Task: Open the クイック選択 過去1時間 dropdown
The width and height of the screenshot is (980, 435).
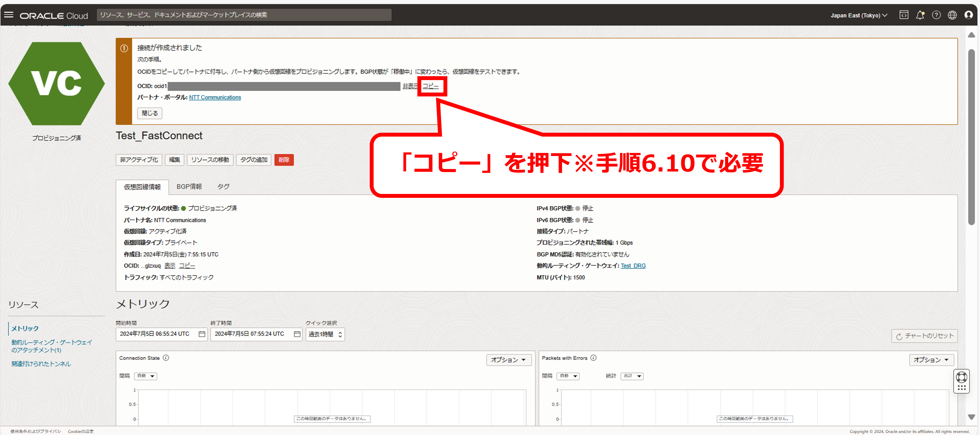Action: (x=325, y=334)
